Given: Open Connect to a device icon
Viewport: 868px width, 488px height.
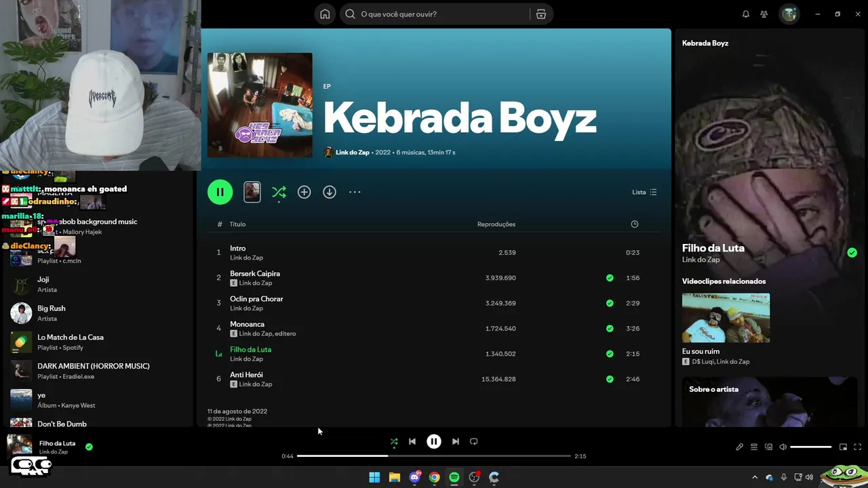Looking at the screenshot, I should click(x=769, y=447).
